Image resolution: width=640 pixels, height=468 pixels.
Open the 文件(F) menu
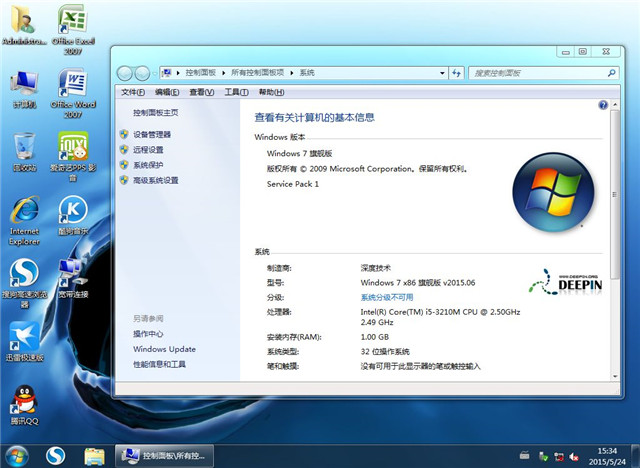133,92
